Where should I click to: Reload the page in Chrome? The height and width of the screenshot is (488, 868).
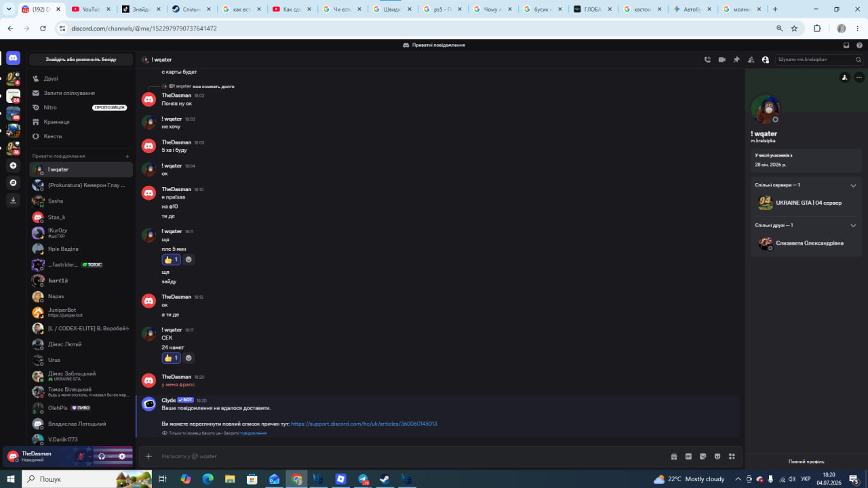[43, 28]
